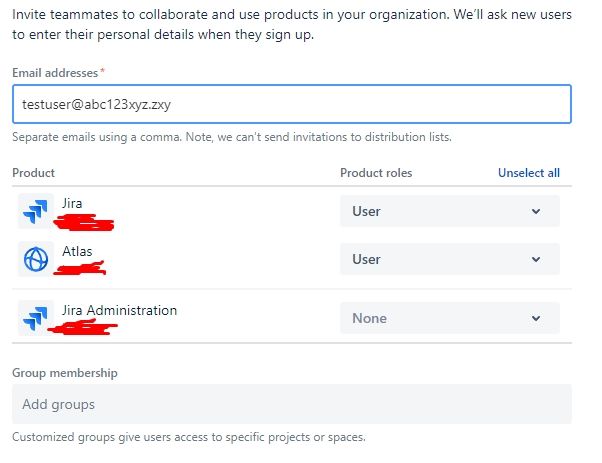Open the Atlas product role dropdown
The height and width of the screenshot is (463, 602).
pyautogui.click(x=449, y=259)
